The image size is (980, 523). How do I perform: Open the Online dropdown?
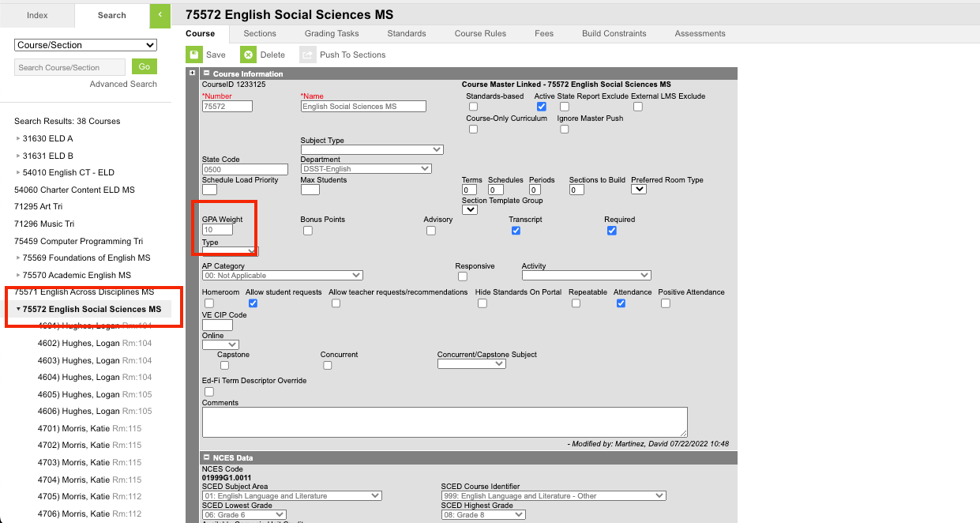(220, 344)
